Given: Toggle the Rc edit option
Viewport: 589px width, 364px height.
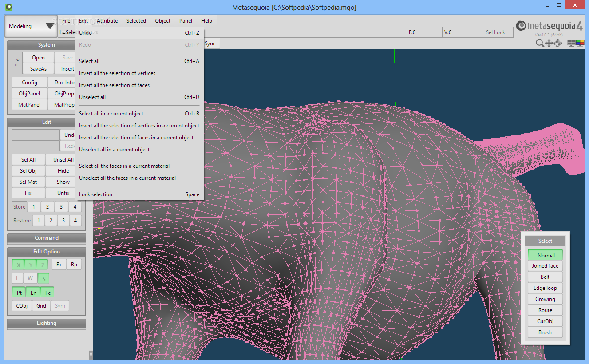Looking at the screenshot, I should (x=59, y=265).
